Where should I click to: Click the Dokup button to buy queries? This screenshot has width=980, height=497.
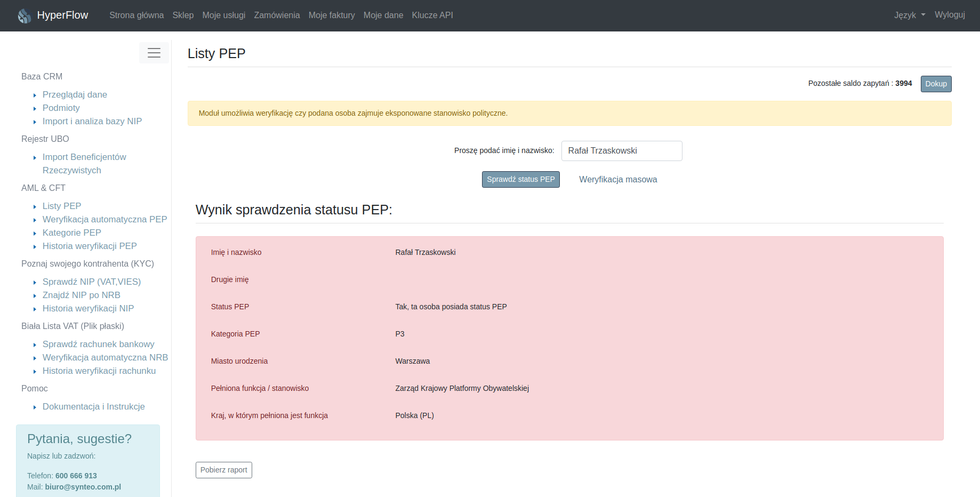pos(936,84)
